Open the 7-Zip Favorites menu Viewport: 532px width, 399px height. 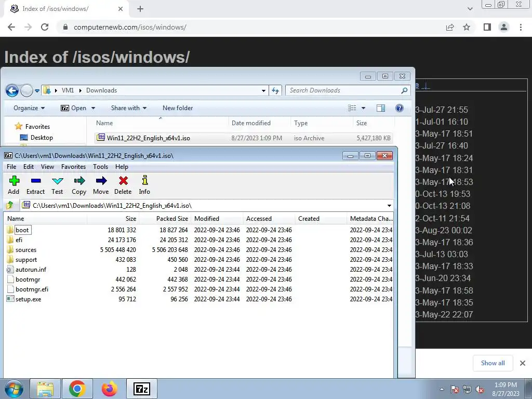point(73,167)
